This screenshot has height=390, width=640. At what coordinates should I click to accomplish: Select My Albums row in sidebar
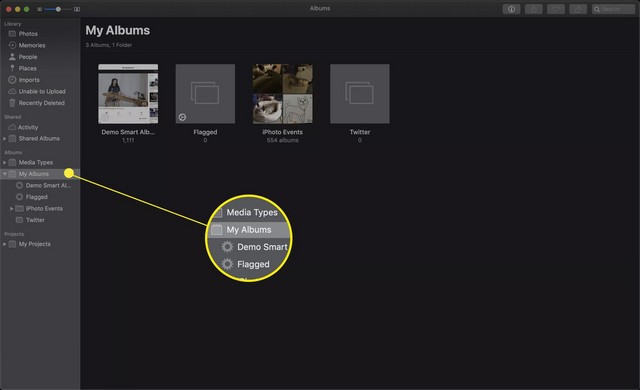click(40, 174)
